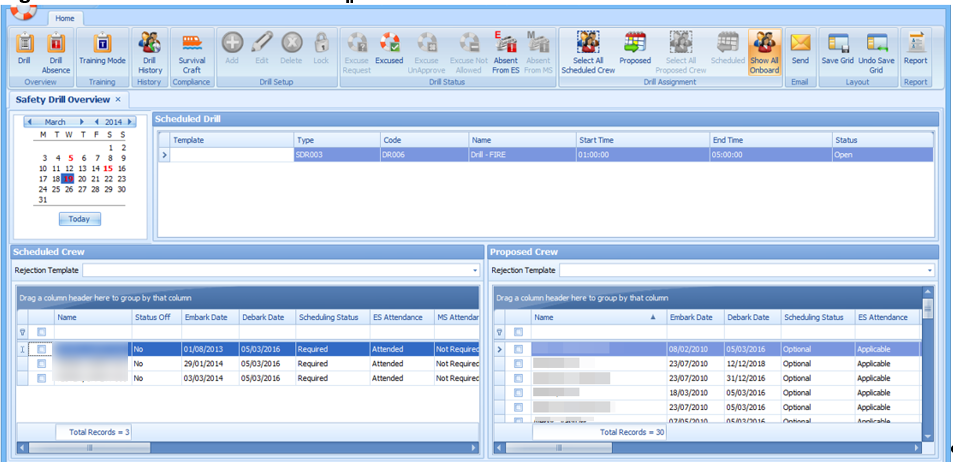Select March 5 in the calendar
953x462 pixels.
[x=71, y=158]
